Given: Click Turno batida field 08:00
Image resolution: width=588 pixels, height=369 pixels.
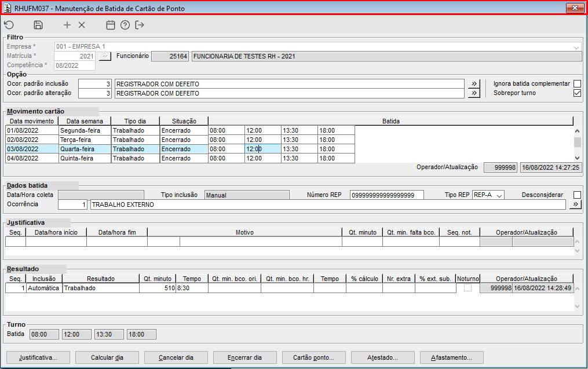Looking at the screenshot, I should coord(44,334).
